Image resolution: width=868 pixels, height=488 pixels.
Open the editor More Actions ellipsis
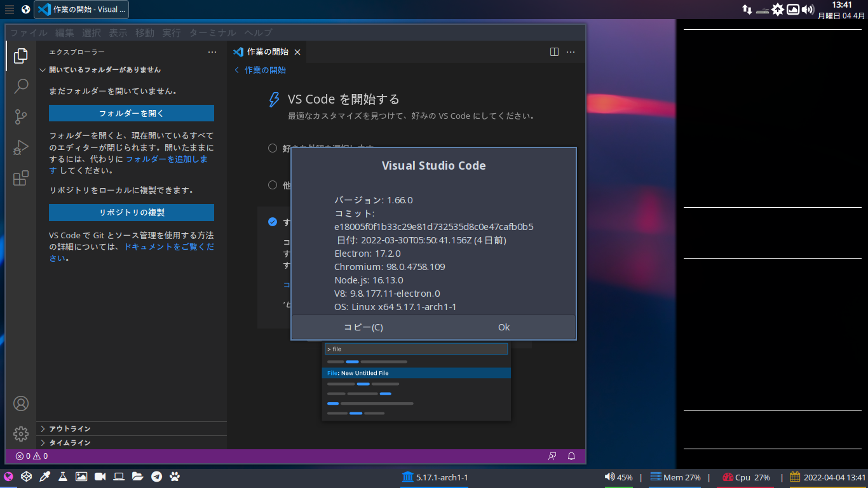571,52
